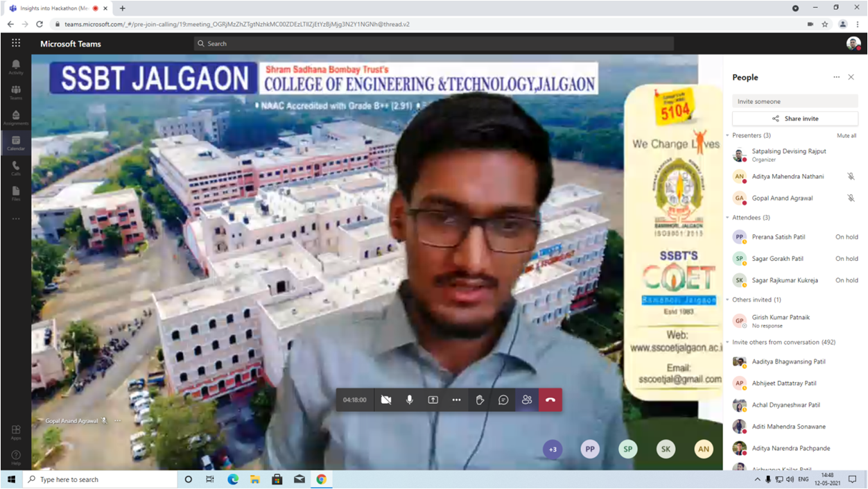Open Calls in the Teams sidebar

15,168
